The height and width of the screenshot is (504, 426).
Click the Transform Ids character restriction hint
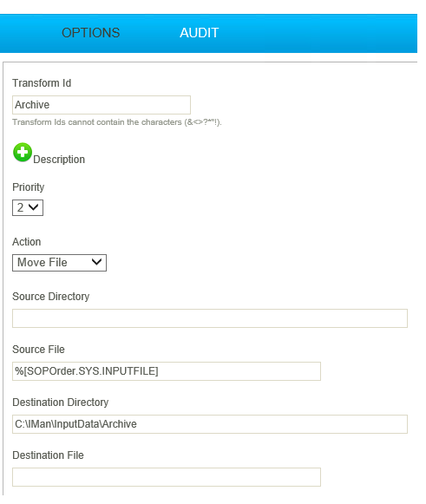click(117, 122)
